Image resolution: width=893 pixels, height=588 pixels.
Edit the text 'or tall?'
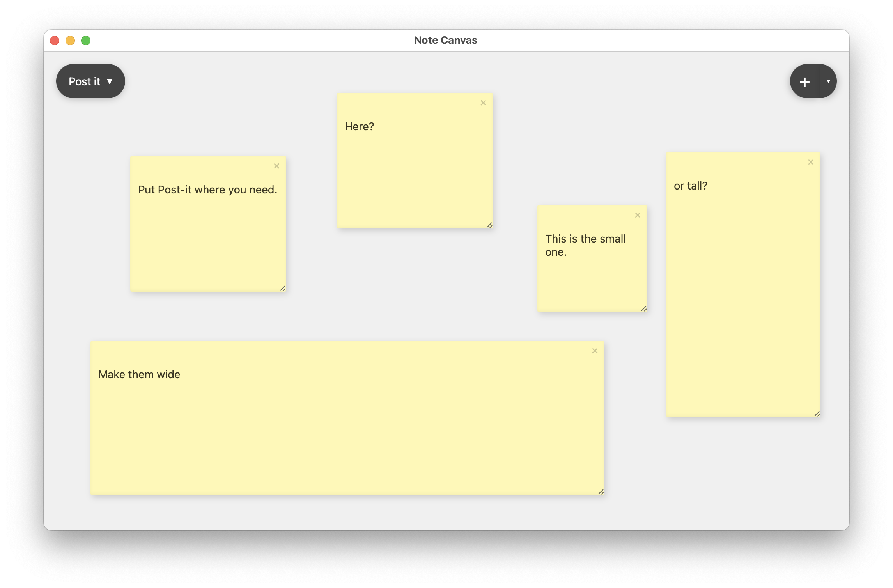tap(690, 186)
